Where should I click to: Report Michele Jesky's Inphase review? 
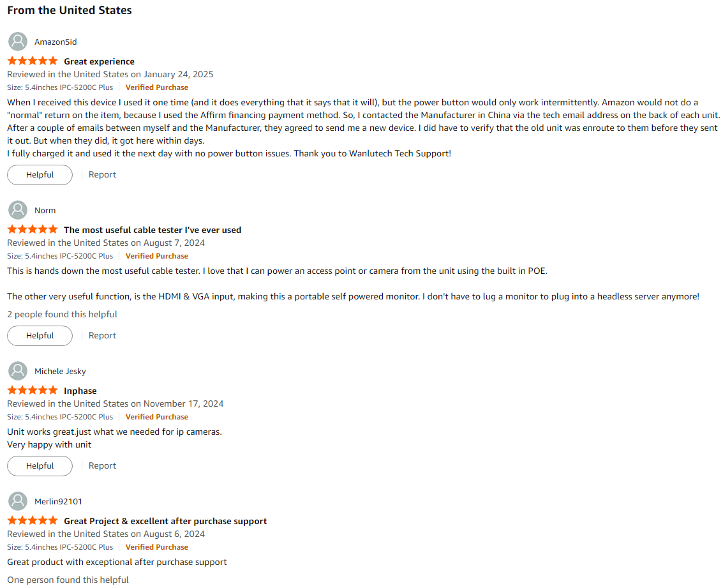102,466
